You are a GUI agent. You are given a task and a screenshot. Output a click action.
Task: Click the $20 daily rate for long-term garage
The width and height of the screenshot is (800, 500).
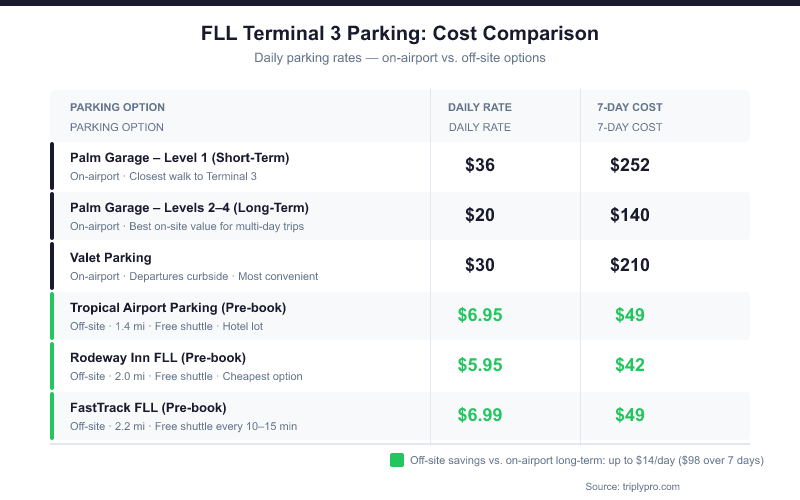[x=480, y=215]
